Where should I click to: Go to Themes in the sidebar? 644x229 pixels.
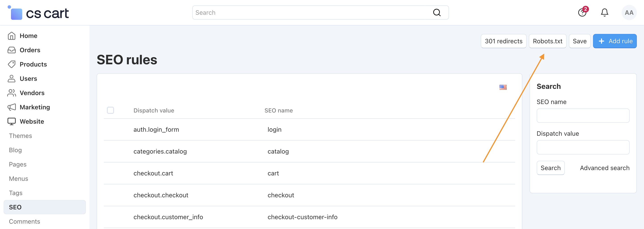pyautogui.click(x=21, y=136)
